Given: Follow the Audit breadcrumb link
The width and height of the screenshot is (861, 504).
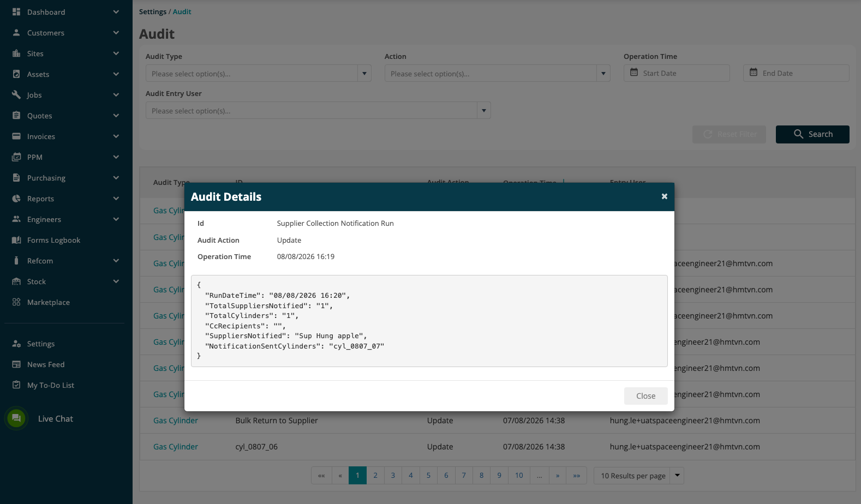Looking at the screenshot, I should pyautogui.click(x=182, y=11).
